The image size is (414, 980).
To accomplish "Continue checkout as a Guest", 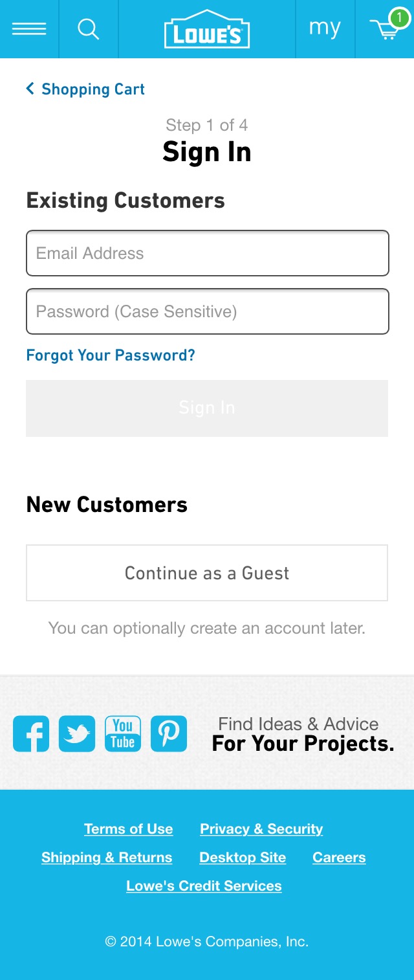I will coord(207,572).
